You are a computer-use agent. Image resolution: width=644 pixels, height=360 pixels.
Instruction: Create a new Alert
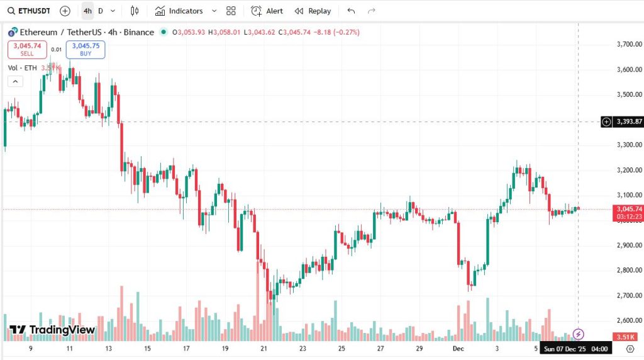[x=267, y=11]
